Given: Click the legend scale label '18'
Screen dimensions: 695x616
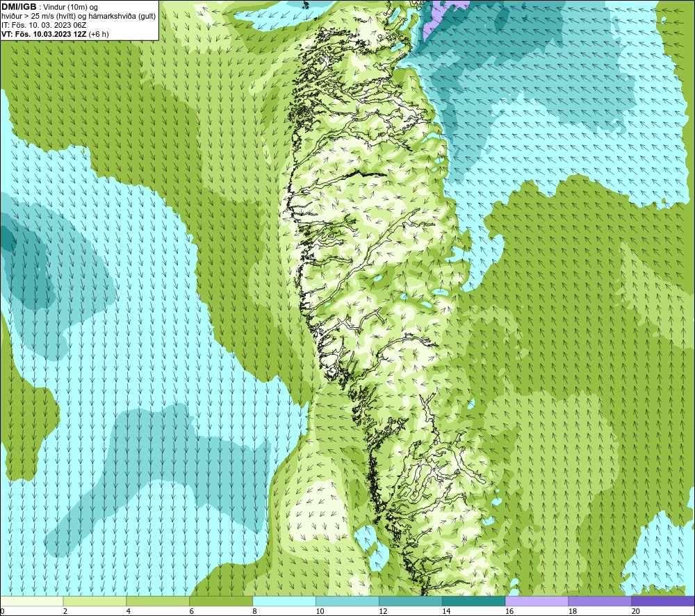Looking at the screenshot, I should pos(572,611).
